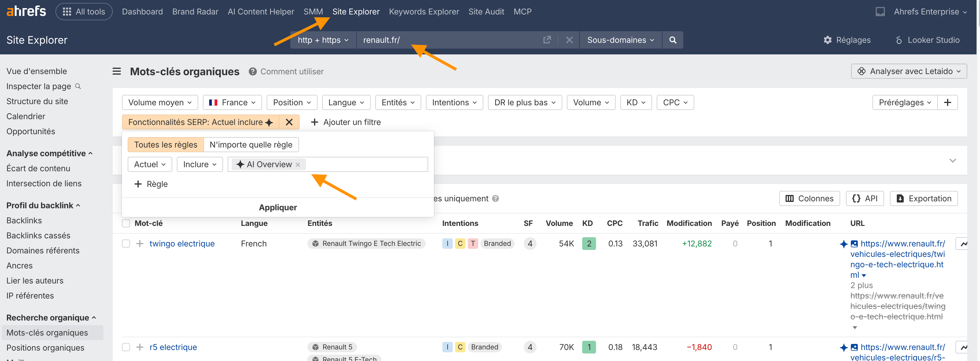This screenshot has height=361, width=980.
Task: Go to Backlinks in the sidebar
Action: (x=24, y=220)
